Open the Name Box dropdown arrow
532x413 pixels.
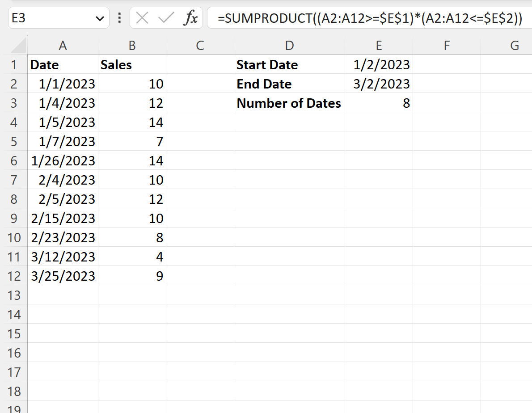click(100, 18)
